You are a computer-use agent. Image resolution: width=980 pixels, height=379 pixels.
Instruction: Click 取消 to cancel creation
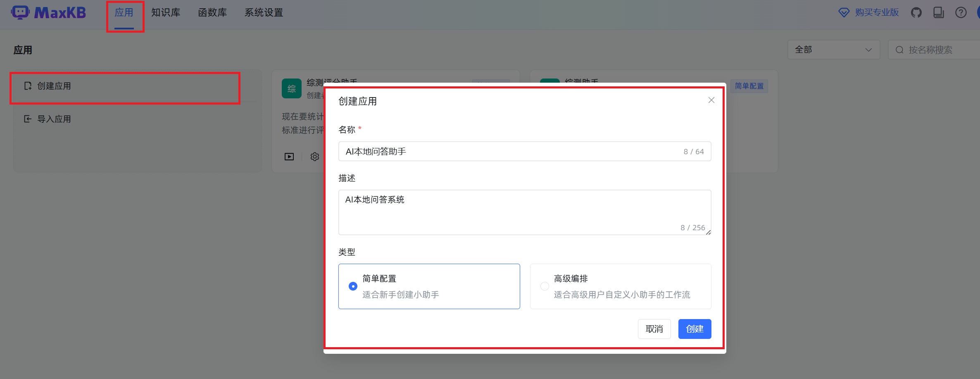tap(654, 329)
